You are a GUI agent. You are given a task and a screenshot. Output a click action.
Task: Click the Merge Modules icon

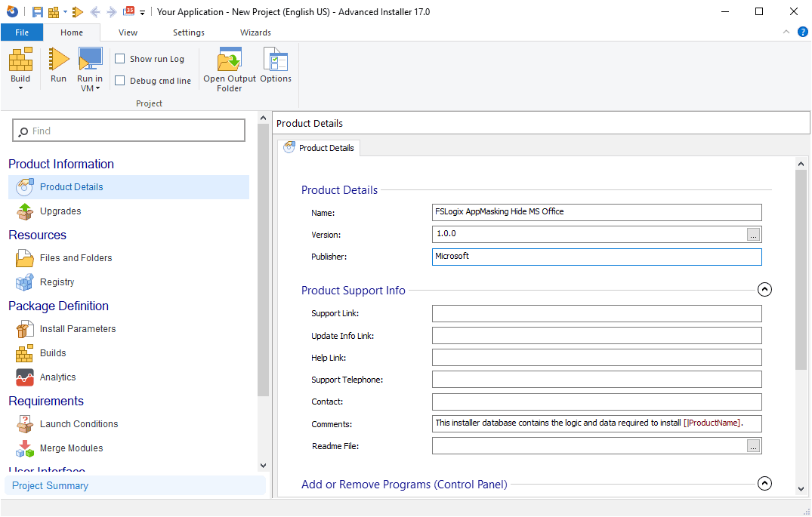point(24,448)
